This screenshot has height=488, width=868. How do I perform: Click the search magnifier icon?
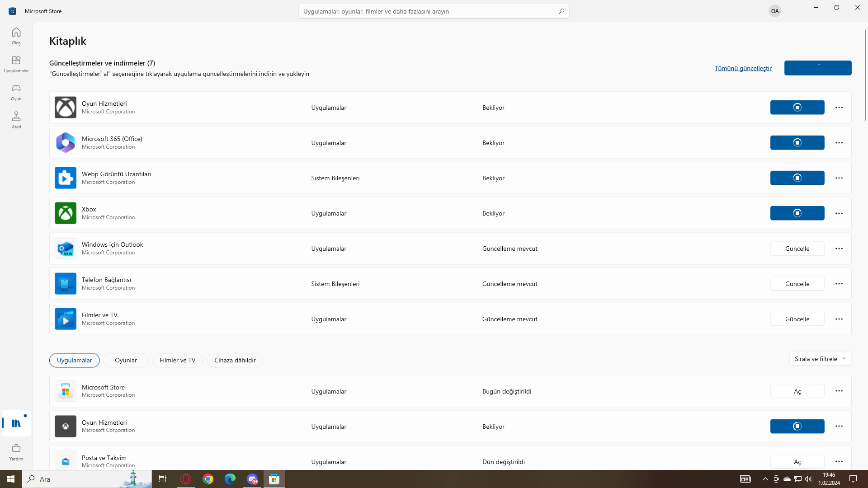pos(561,11)
